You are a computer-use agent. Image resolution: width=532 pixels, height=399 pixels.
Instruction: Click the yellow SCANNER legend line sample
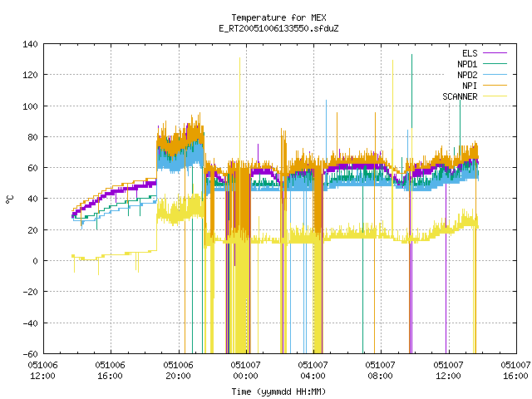pyautogui.click(x=495, y=96)
